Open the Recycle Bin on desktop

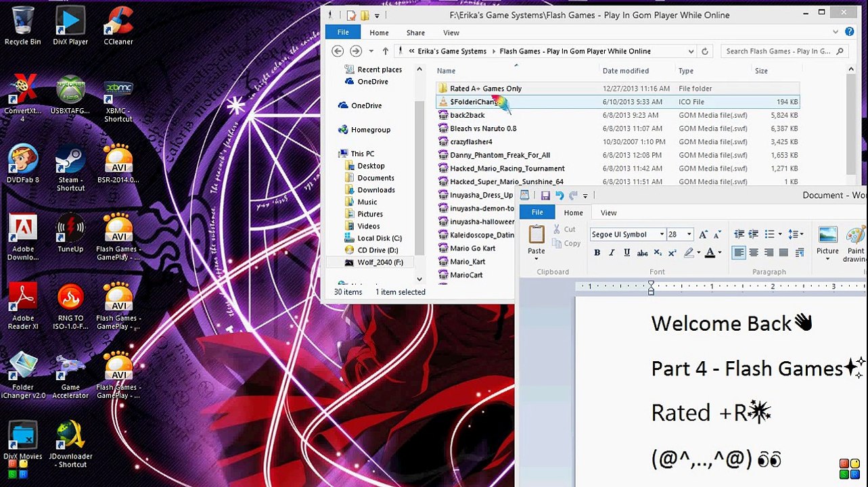(x=23, y=25)
